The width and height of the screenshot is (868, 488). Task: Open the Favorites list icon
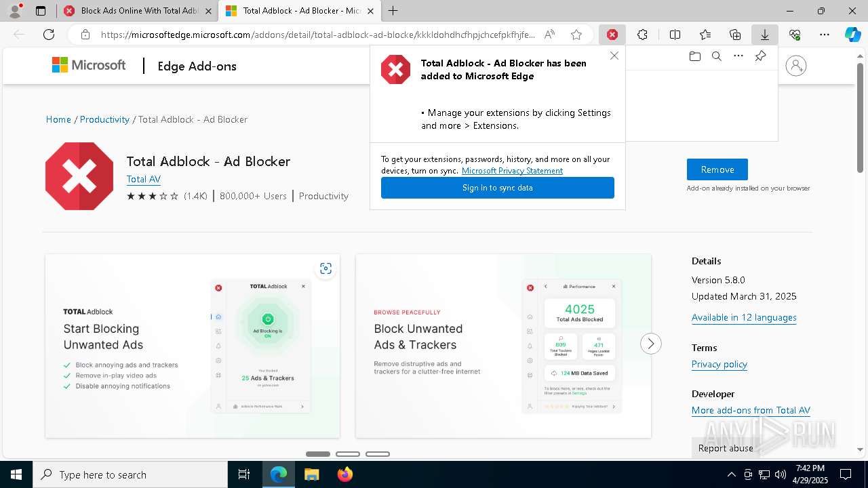tap(705, 35)
